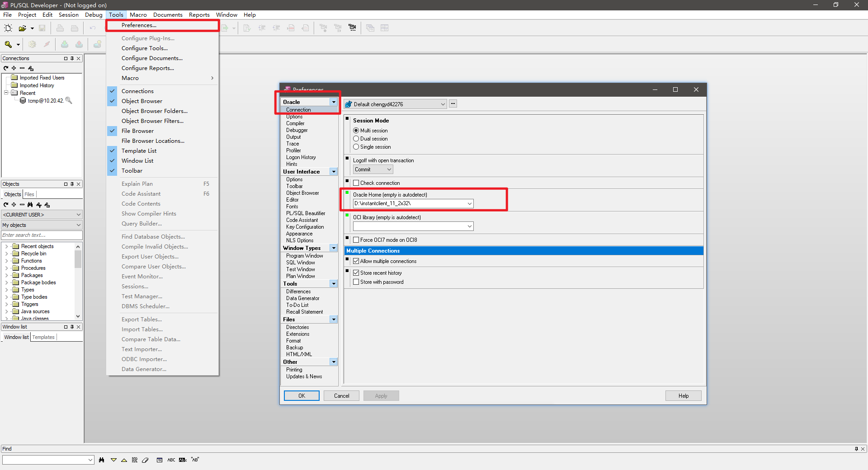Expand the Procedures folder in Objects tree

pos(6,268)
